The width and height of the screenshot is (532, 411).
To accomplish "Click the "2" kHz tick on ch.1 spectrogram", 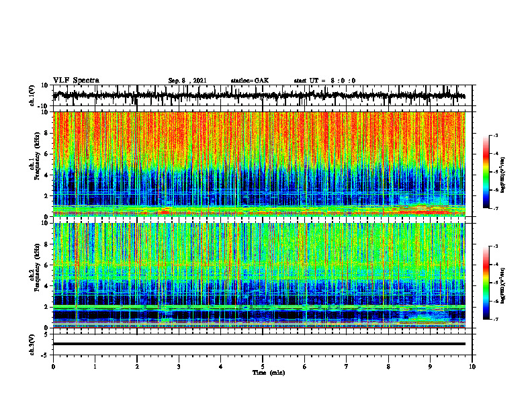I will tap(47, 196).
